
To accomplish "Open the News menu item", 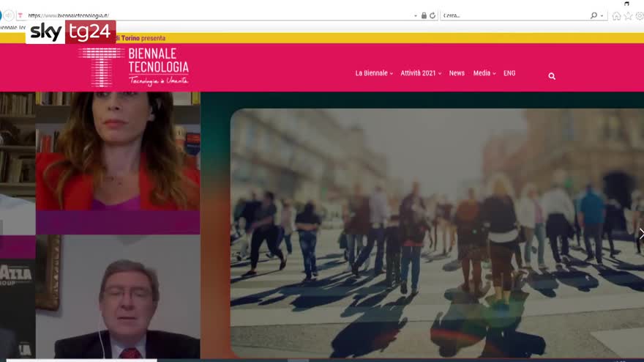I will point(457,73).
